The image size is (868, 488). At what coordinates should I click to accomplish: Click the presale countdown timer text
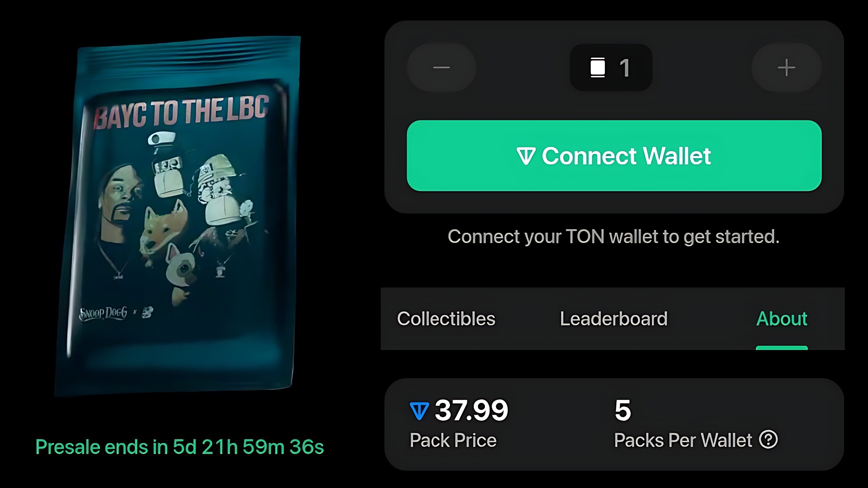click(180, 447)
